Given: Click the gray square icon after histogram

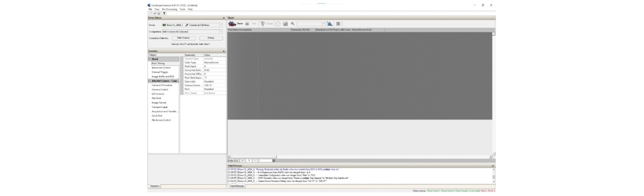Looking at the screenshot, I should (338, 23).
